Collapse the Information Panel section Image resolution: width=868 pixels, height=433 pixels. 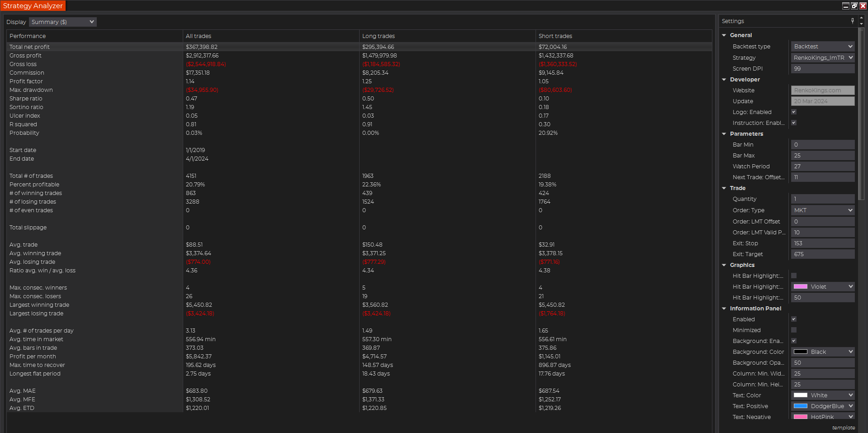coord(724,308)
